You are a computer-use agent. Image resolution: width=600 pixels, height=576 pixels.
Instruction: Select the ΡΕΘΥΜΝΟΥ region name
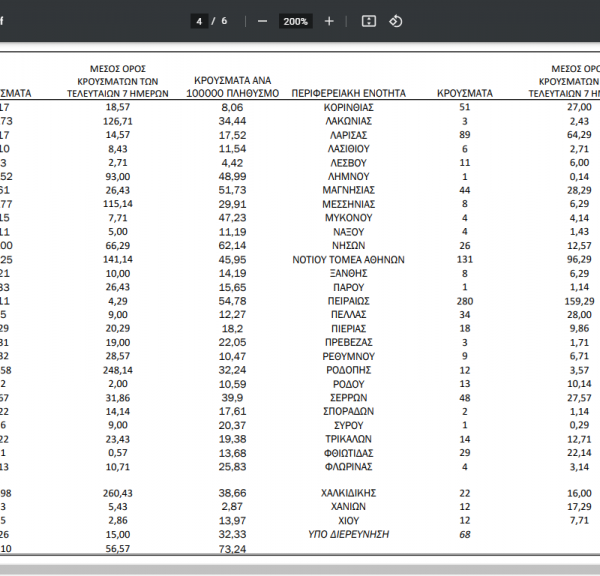click(x=349, y=356)
